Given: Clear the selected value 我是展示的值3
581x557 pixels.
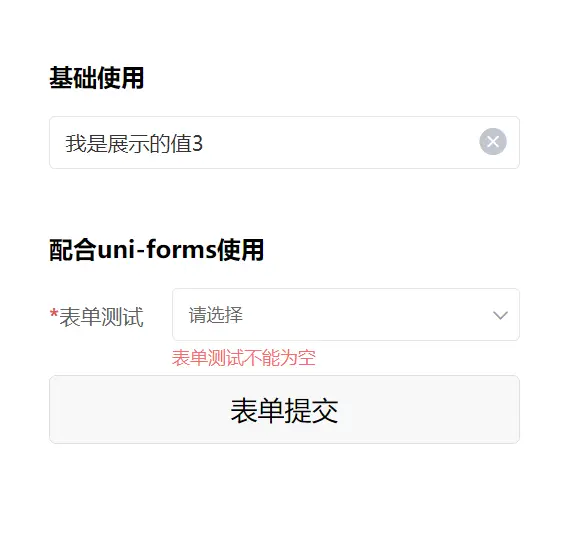Looking at the screenshot, I should (x=493, y=142).
